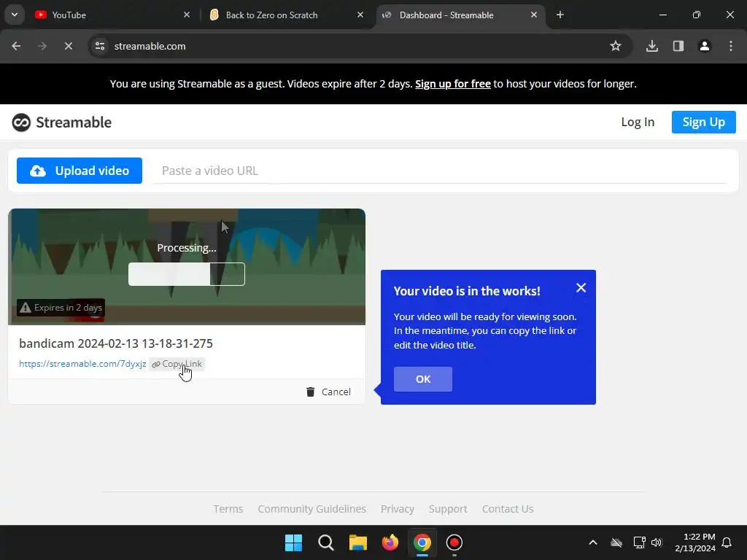The height and width of the screenshot is (560, 747).
Task: Edit the bandicam 2024-02-13 video title
Action: coord(116,343)
